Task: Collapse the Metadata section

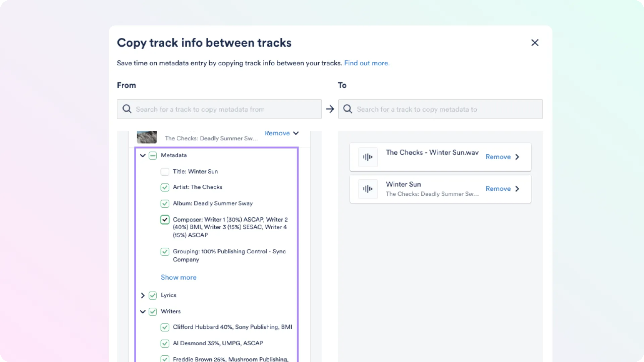Action: (x=143, y=156)
